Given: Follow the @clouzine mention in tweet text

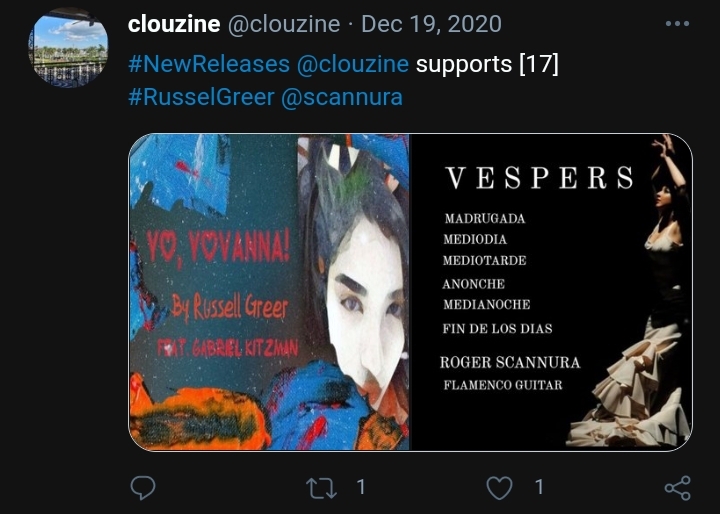Looking at the screenshot, I should [x=353, y=64].
